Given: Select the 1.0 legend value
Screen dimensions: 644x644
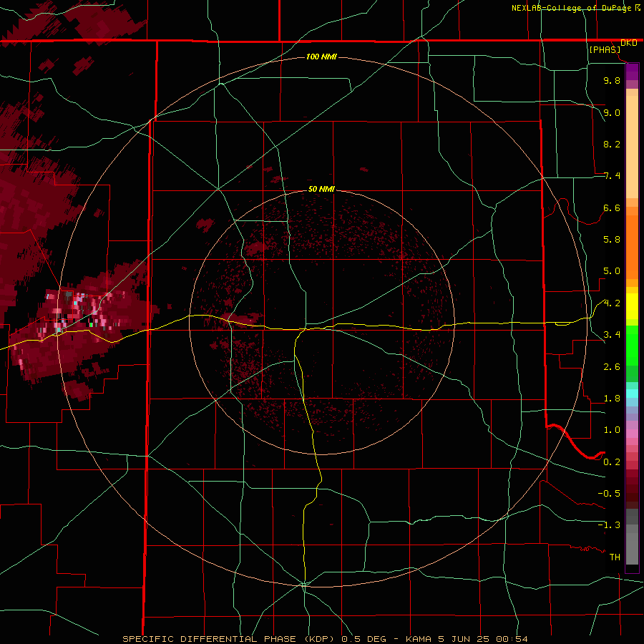Looking at the screenshot, I should pyautogui.click(x=612, y=430).
